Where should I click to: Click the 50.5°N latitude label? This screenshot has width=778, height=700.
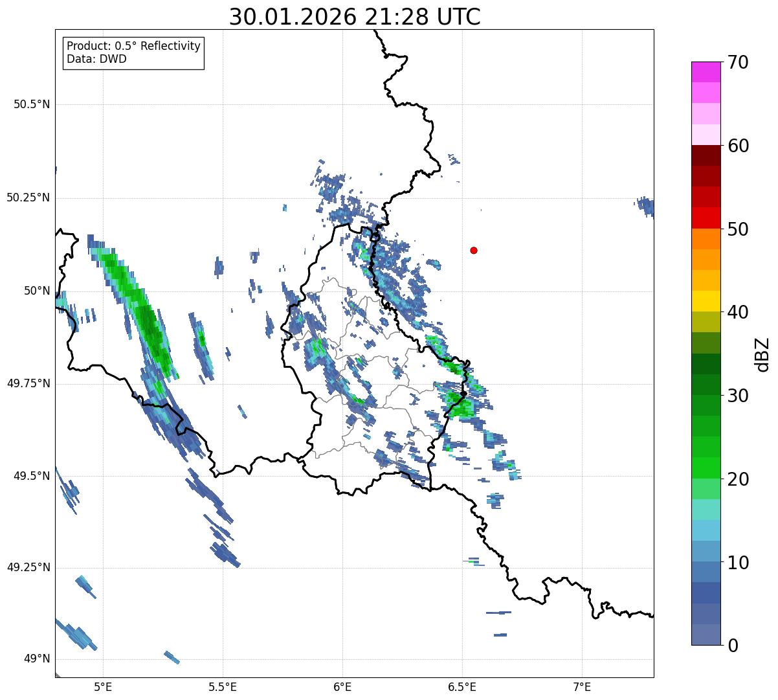click(x=31, y=104)
